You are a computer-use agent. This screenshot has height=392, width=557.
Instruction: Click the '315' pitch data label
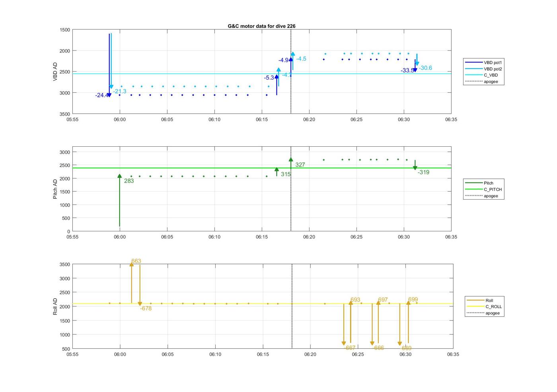click(x=286, y=175)
